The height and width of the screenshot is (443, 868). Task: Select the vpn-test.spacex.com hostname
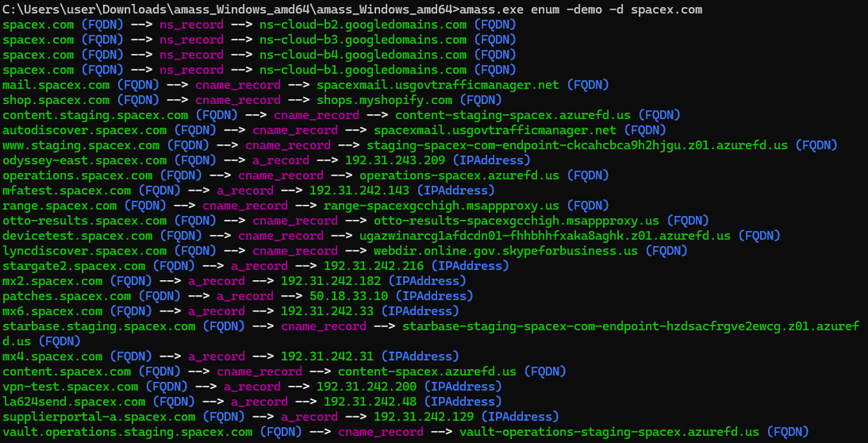[70, 387]
